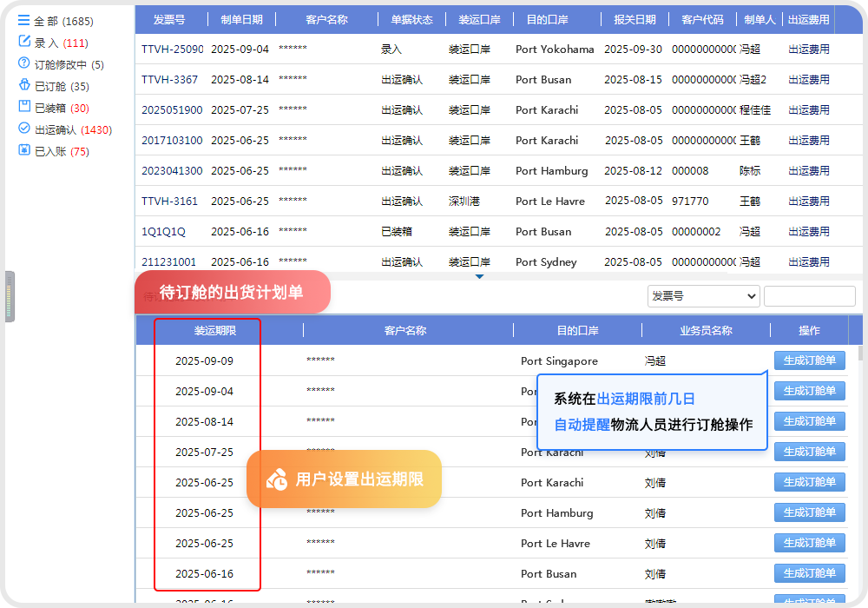
Task: Open invoice TTVH-3161
Action: tap(169, 201)
